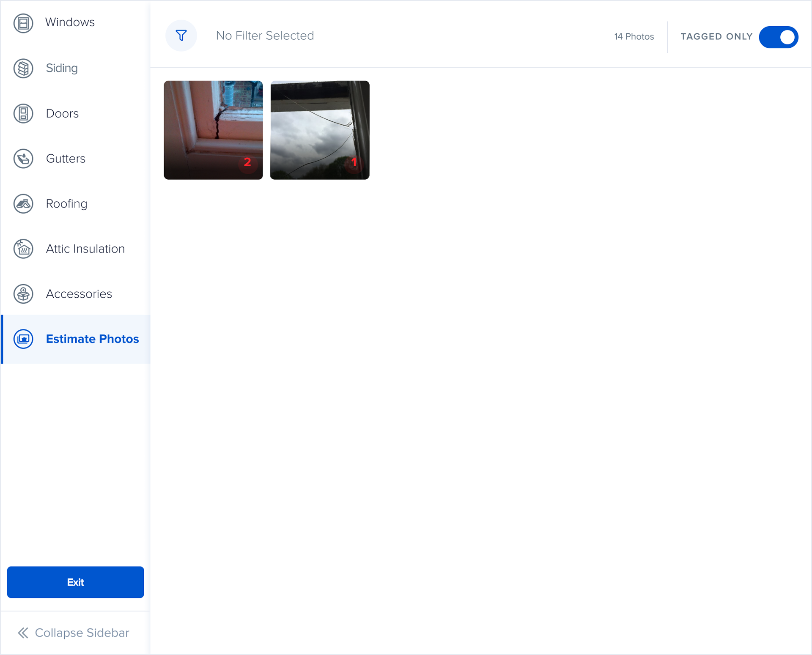Click the Doors category icon

[x=23, y=113]
